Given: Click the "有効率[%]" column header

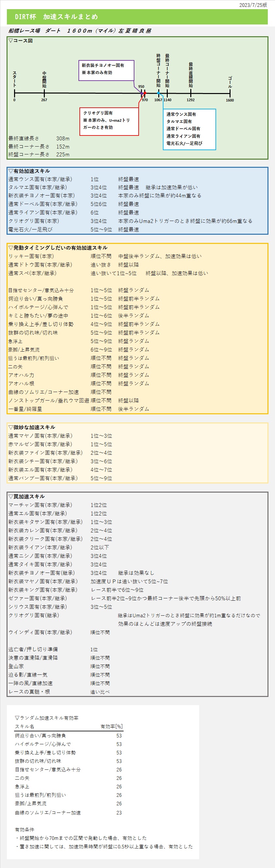Looking at the screenshot, I should pyautogui.click(x=112, y=726).
